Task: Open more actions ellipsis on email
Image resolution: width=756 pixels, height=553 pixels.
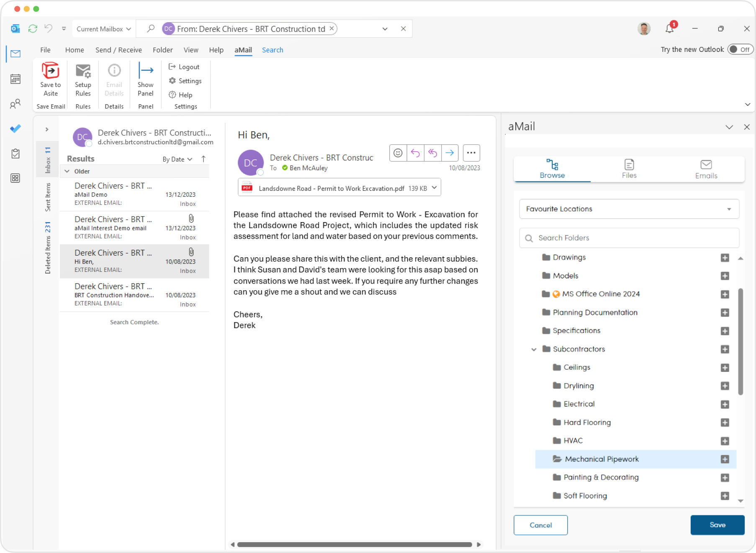Action: point(471,153)
